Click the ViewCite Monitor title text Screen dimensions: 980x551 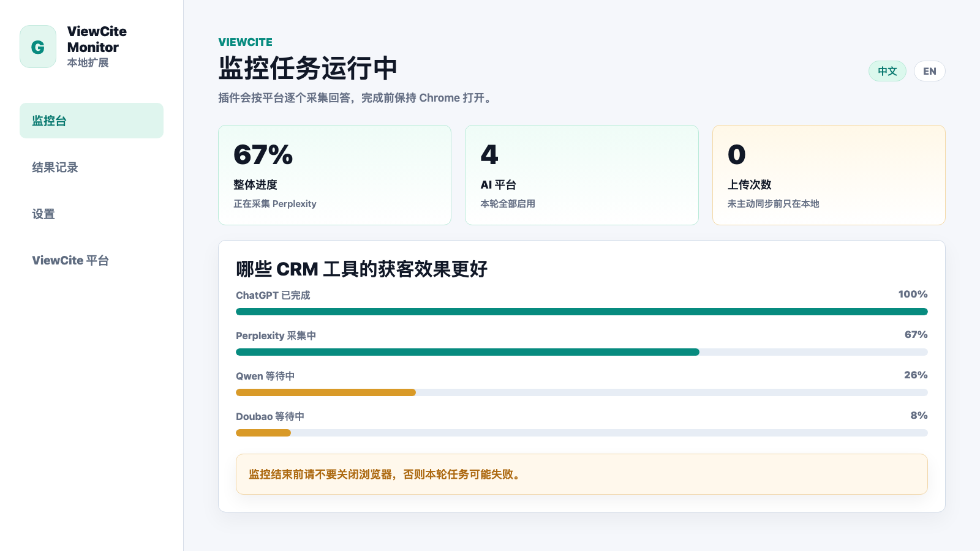(x=97, y=39)
